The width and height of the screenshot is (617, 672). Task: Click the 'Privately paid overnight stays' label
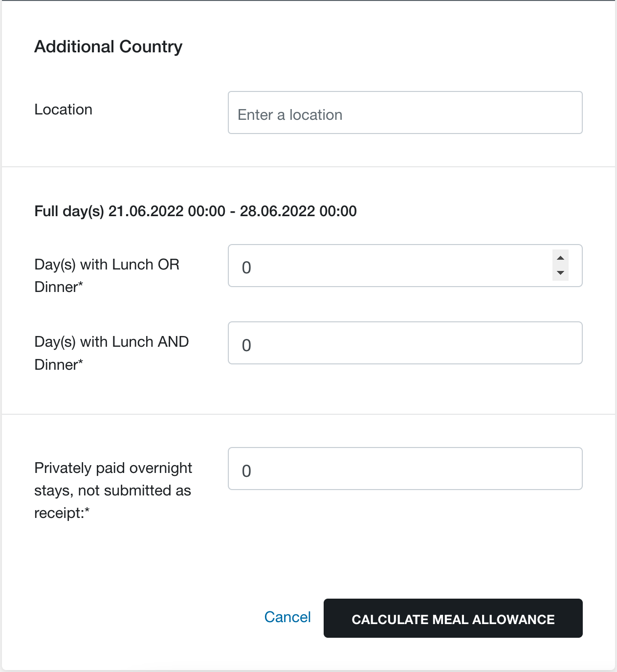click(x=113, y=491)
